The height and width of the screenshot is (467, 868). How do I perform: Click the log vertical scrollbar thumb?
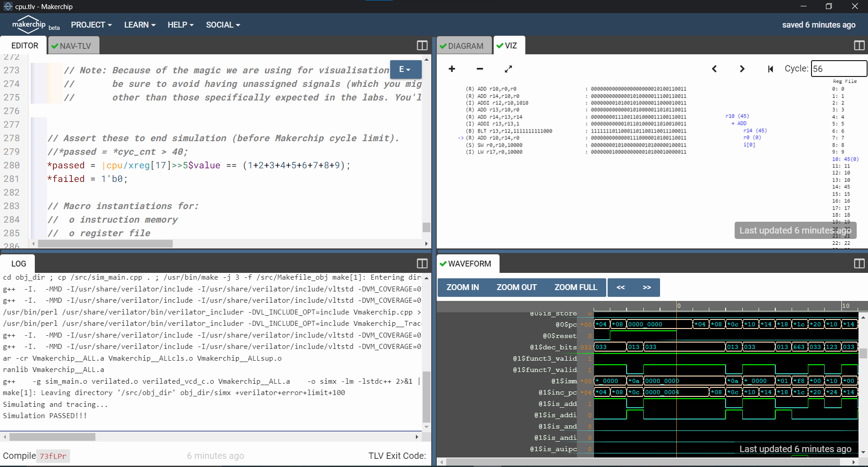pyautogui.click(x=426, y=397)
